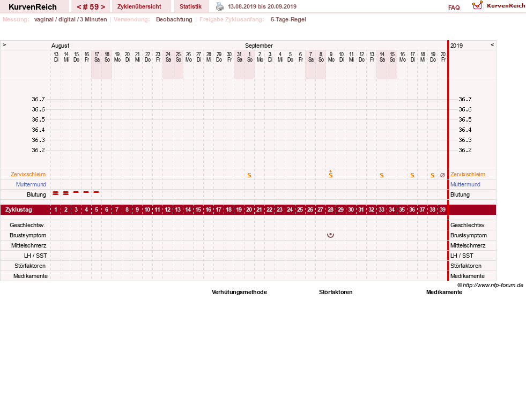526x420 pixels.
Task: Open the Statistik tab
Action: point(190,6)
